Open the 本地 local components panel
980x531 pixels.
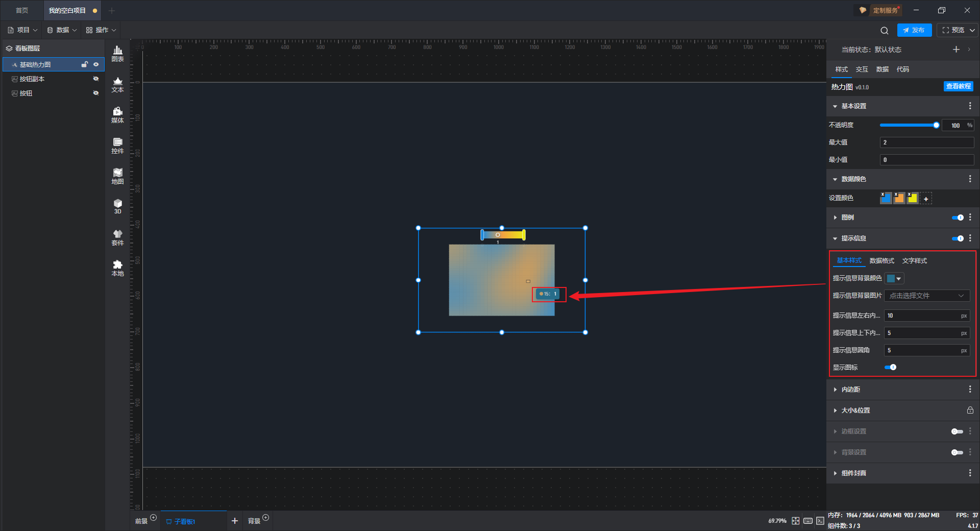(x=117, y=268)
